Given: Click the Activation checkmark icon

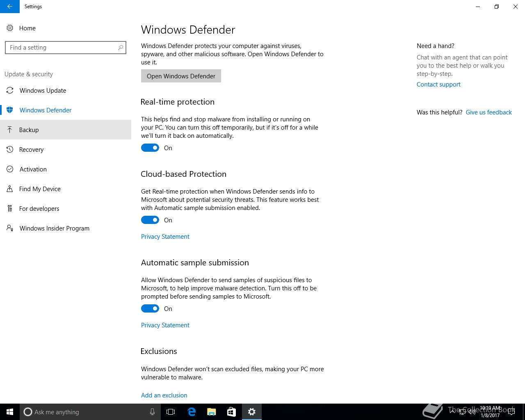Looking at the screenshot, I should coord(10,169).
